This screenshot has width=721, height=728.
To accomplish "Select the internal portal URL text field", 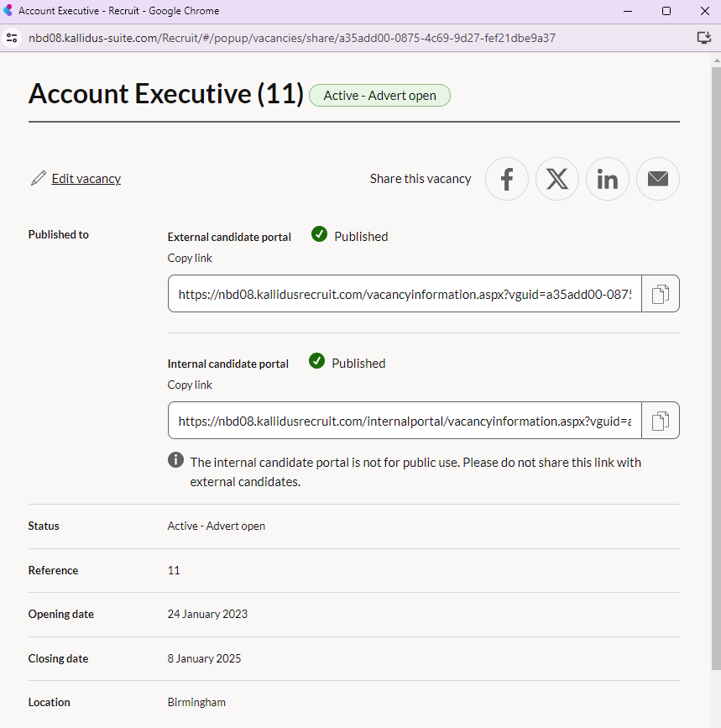I will [x=405, y=421].
